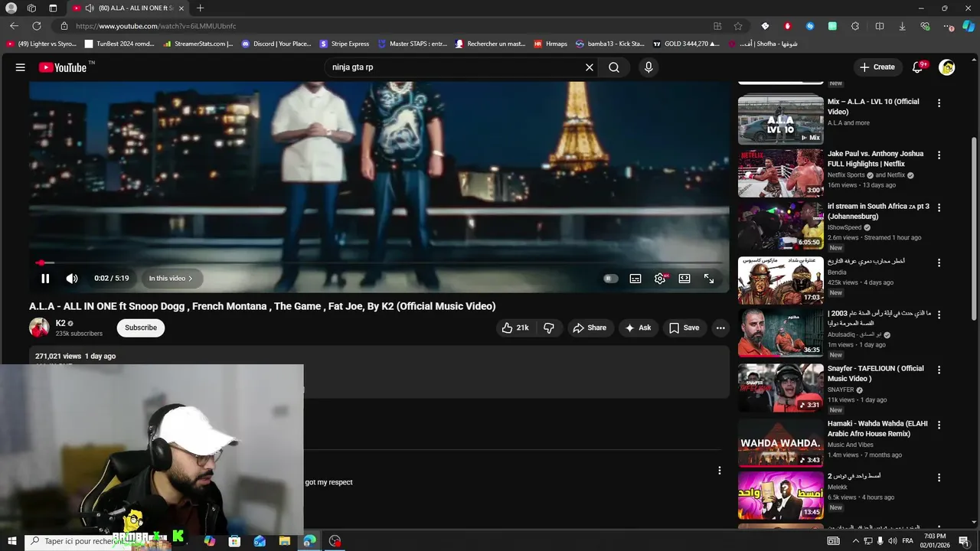This screenshot has width=980, height=551.
Task: Seek on the video progress bar
Action: (x=380, y=262)
